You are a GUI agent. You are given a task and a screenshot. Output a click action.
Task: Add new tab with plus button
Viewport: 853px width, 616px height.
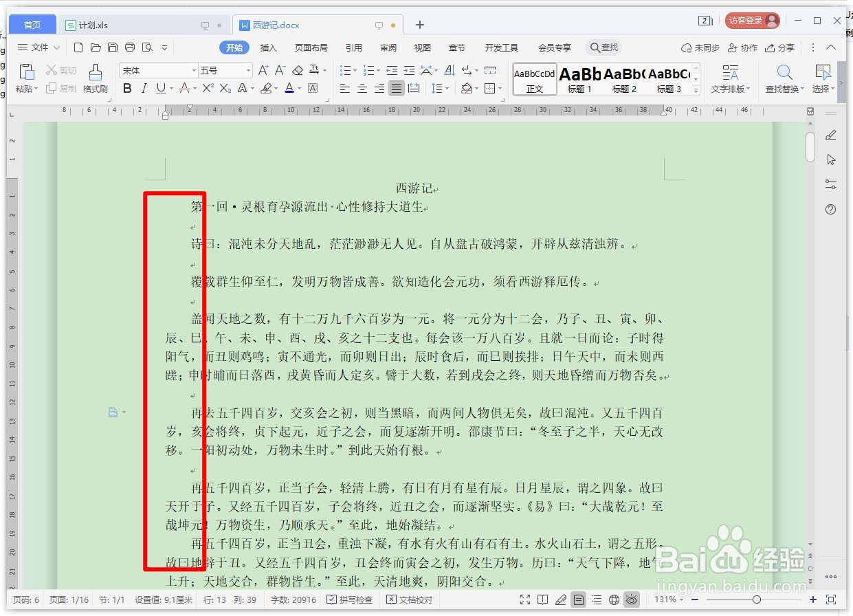coord(420,25)
